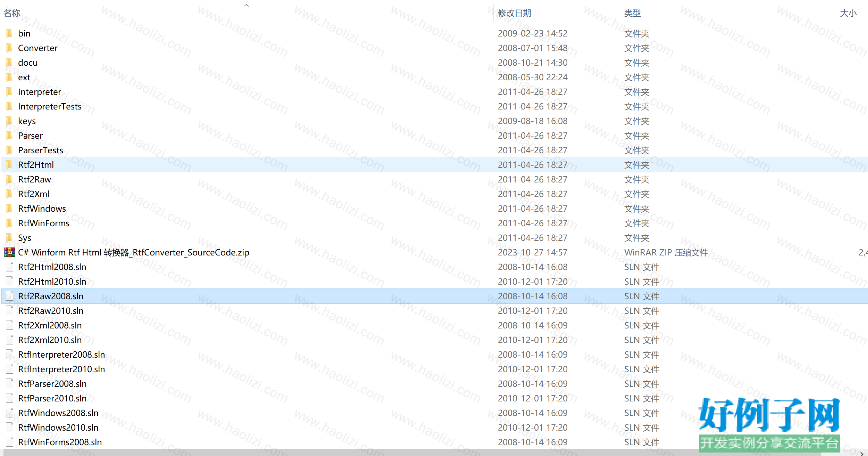Click the Rtf2Html2010.sln file icon
The height and width of the screenshot is (456, 868).
coord(10,282)
